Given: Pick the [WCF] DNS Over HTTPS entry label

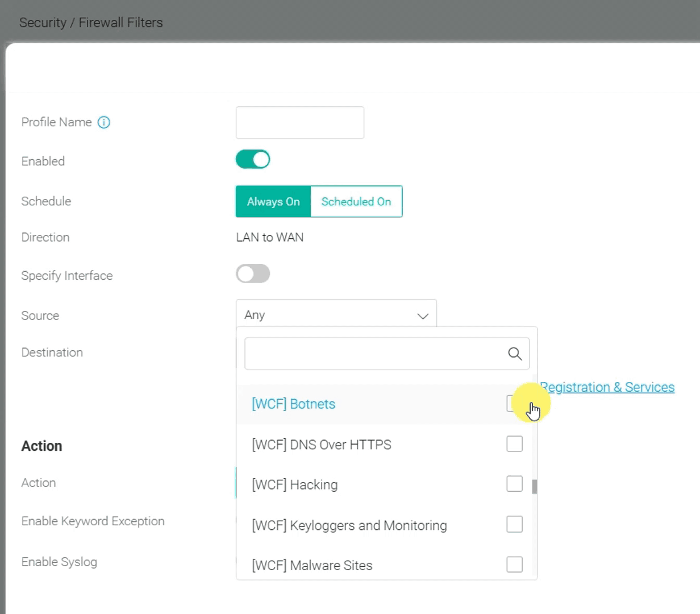Looking at the screenshot, I should 322,445.
